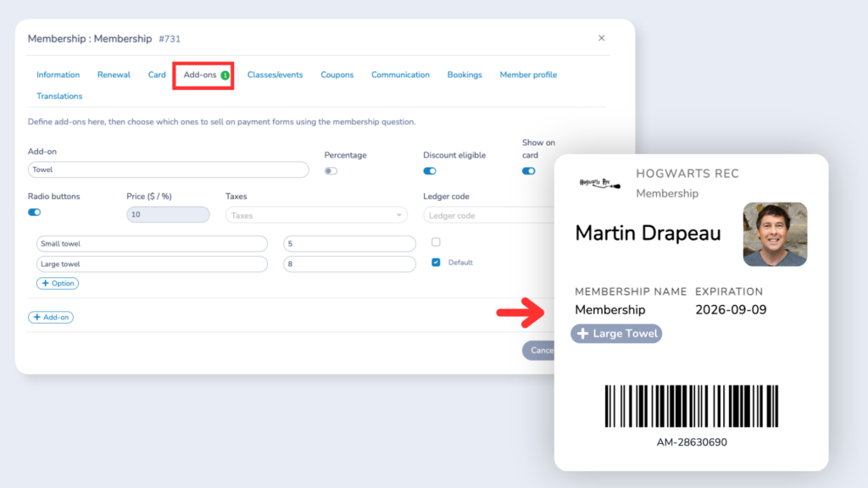Viewport: 868px width, 488px height.
Task: Click HOGWARTS REC heading on card
Action: click(x=687, y=174)
